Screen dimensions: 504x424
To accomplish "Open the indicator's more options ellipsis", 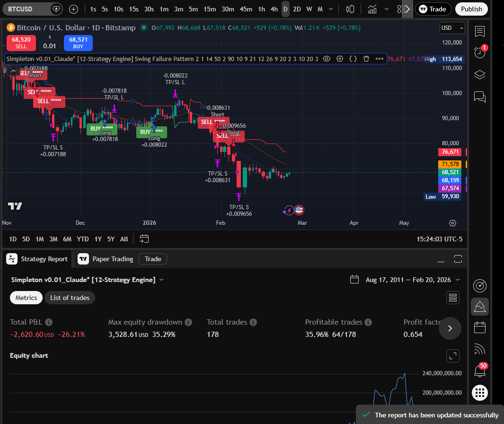I will 380,59.
